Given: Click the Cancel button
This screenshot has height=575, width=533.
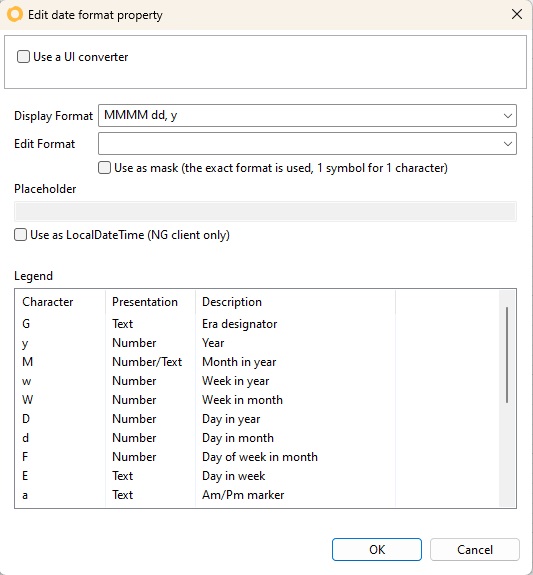Looking at the screenshot, I should point(475,549).
